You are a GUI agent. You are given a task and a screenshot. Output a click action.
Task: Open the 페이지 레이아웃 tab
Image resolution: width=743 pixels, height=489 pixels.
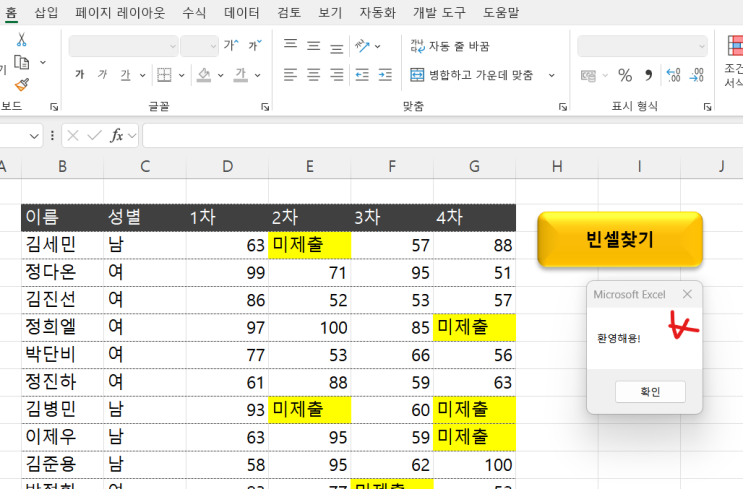[x=120, y=12]
